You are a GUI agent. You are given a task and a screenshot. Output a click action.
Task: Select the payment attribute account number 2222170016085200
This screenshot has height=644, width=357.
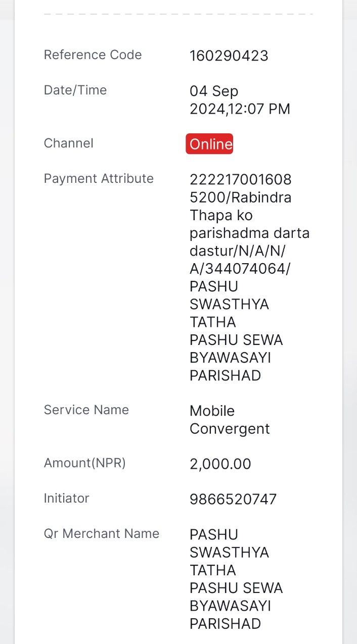click(x=241, y=188)
